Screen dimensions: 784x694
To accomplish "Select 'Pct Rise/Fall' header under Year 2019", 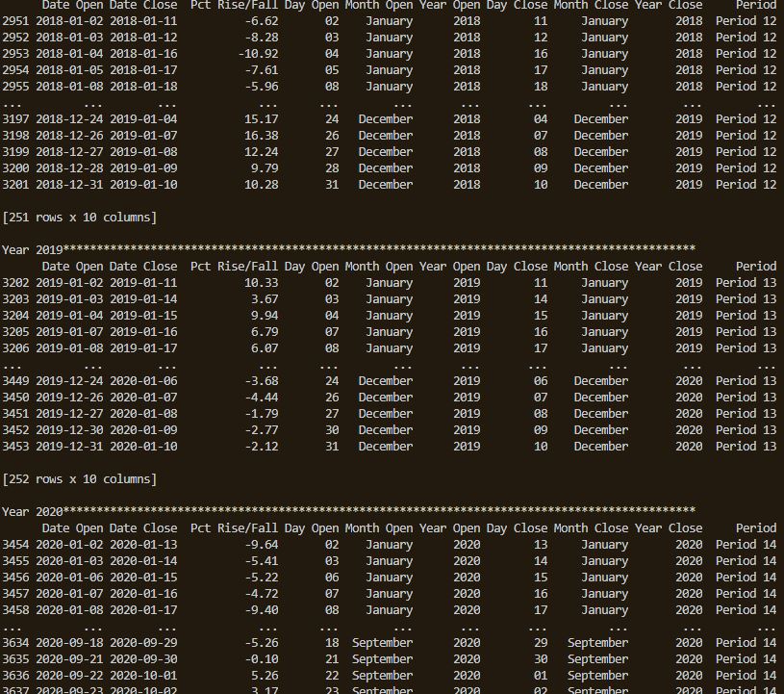I will coord(234,267).
